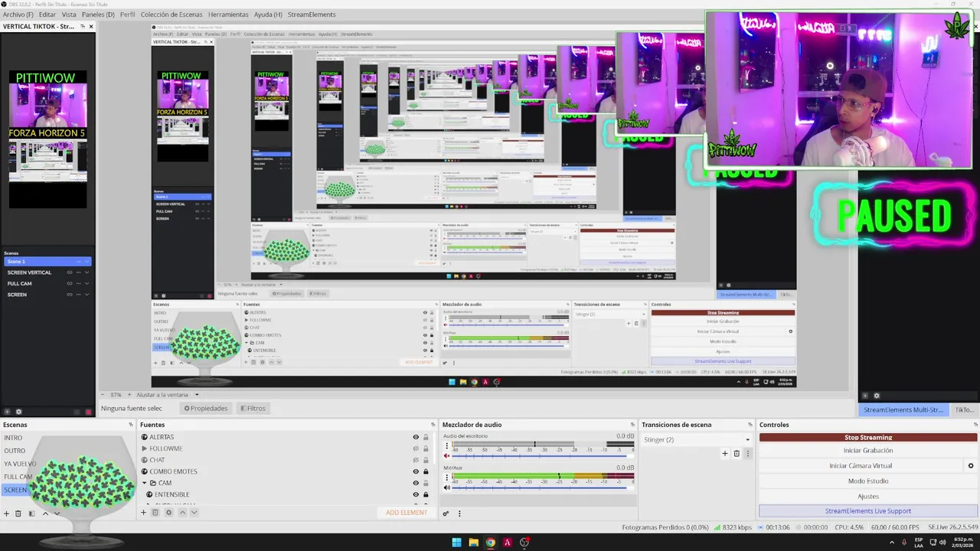Click Stop Streaming button
980x551 pixels.
pyautogui.click(x=868, y=438)
